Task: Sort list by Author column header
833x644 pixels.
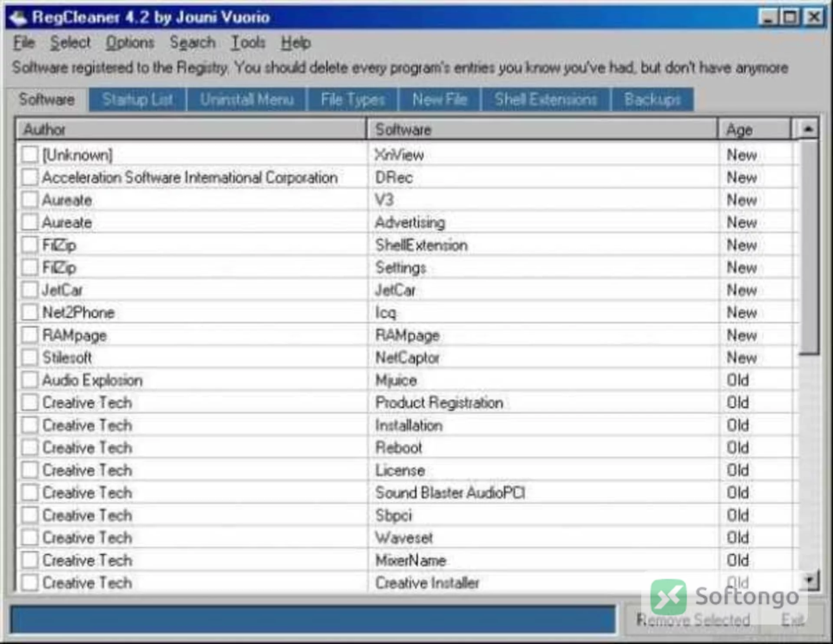Action: (x=191, y=129)
